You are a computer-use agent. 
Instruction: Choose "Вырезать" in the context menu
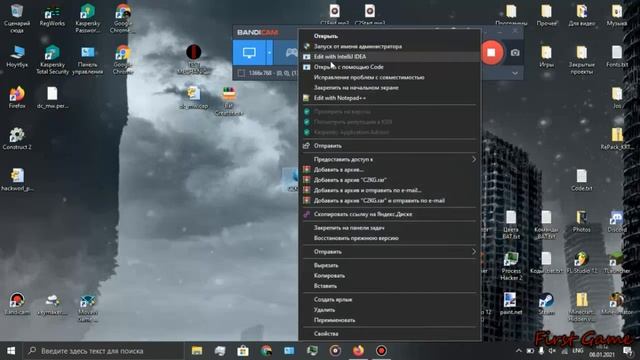point(389,265)
